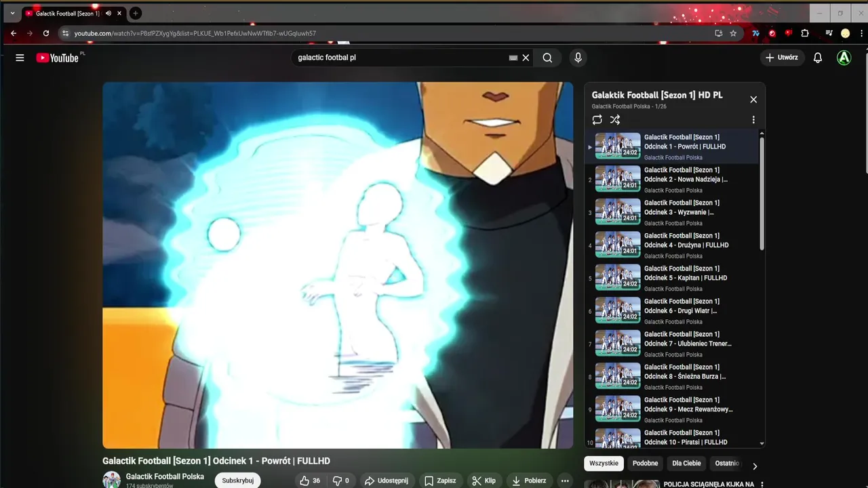Screen dimensions: 868x488
Task: Open Galactik Football Polska channel name link
Action: [x=165, y=476]
